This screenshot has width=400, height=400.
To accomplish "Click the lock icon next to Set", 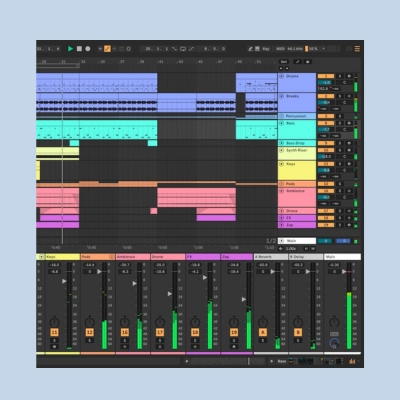I will tap(308, 62).
